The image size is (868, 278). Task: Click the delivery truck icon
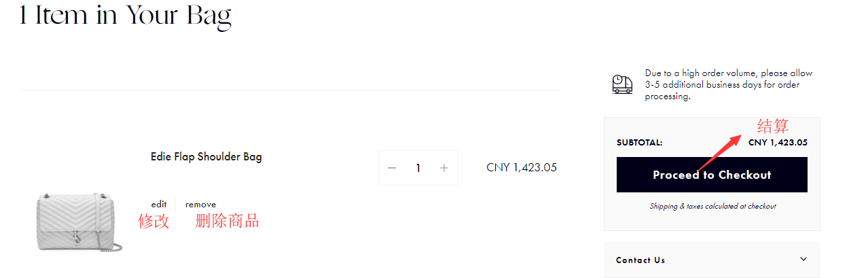pos(622,84)
